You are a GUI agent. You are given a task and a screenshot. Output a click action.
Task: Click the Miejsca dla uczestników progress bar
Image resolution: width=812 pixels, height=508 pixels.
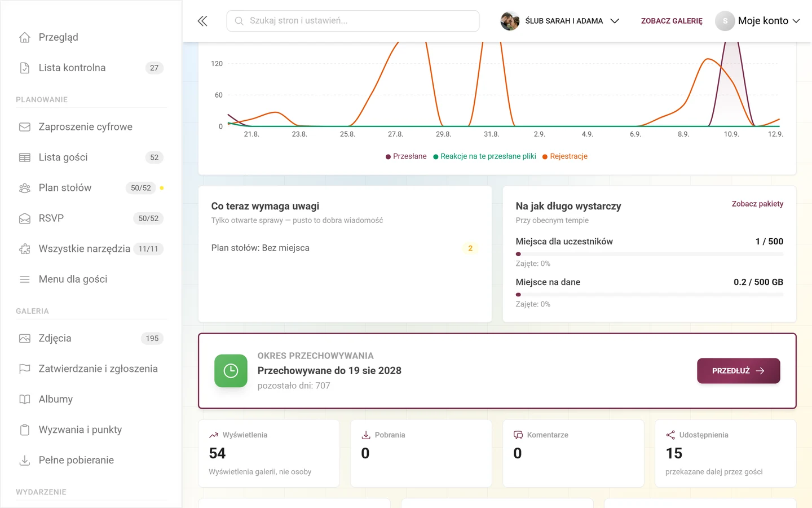650,254
